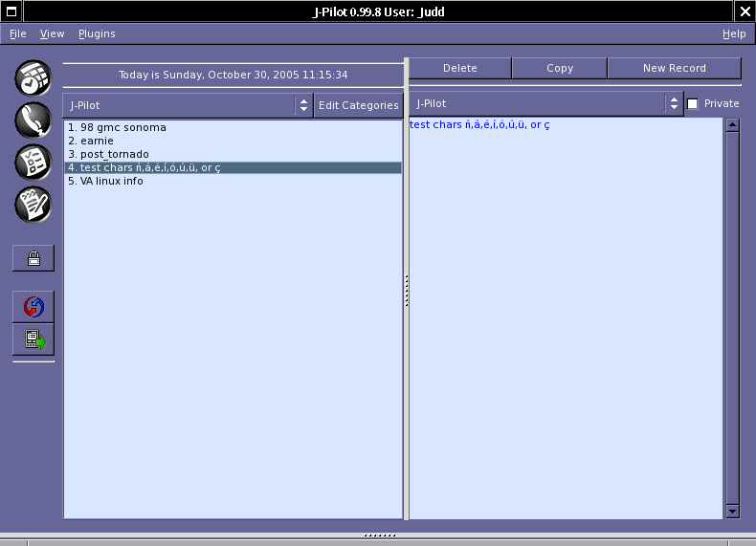Click the New Record button
The image size is (756, 546).
[x=675, y=68]
